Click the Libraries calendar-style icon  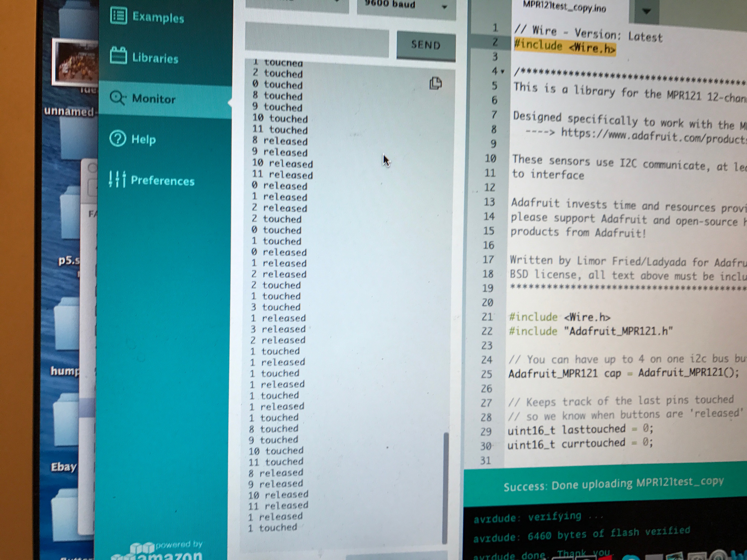click(119, 56)
